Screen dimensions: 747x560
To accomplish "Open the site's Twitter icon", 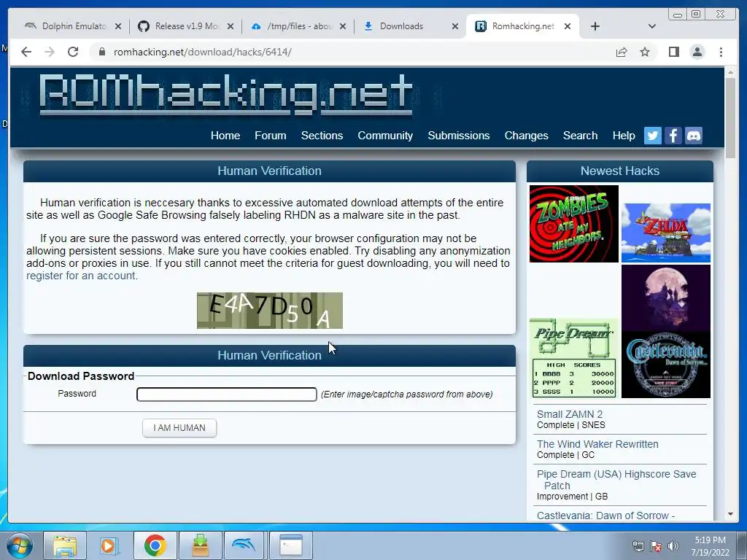I will tap(653, 136).
